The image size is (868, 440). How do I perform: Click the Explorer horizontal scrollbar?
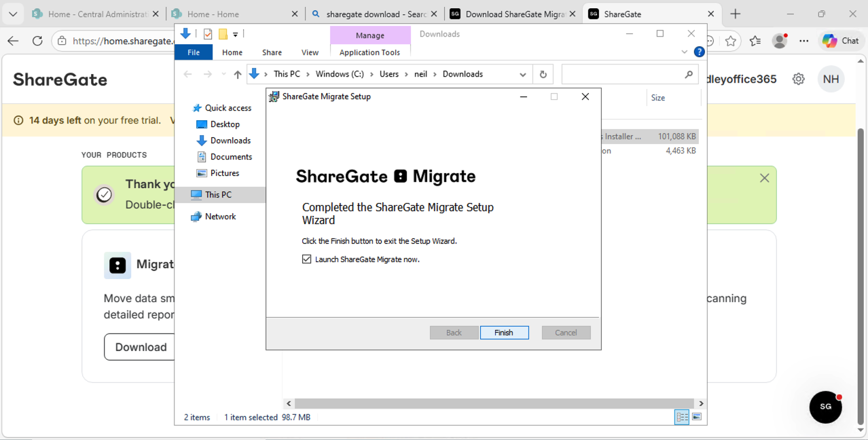pyautogui.click(x=494, y=403)
